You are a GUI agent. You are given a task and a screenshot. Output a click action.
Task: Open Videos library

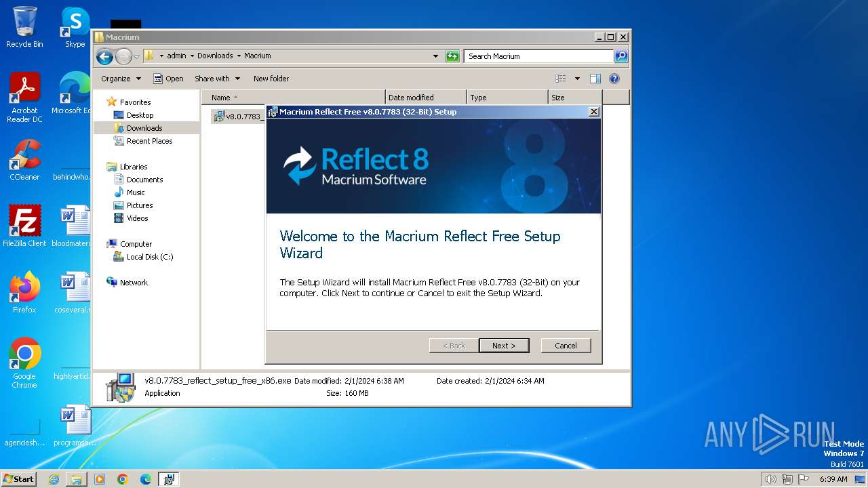click(137, 218)
